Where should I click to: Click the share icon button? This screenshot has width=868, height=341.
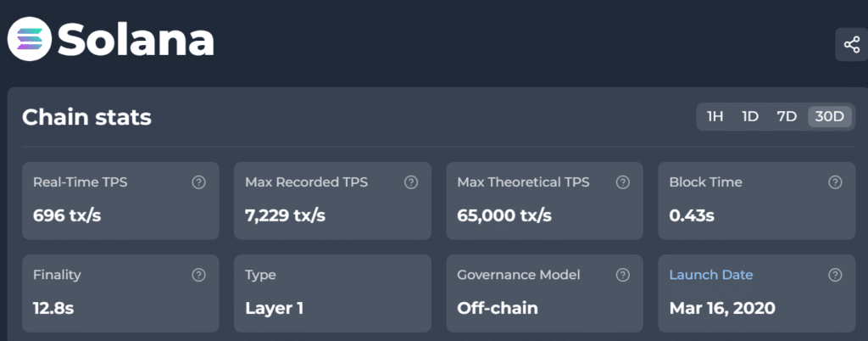(x=849, y=44)
